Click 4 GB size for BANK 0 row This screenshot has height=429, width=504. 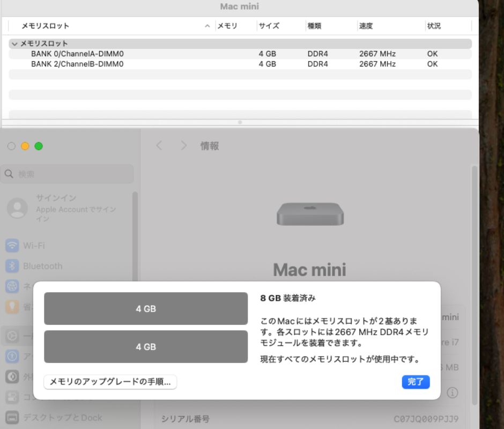(268, 54)
